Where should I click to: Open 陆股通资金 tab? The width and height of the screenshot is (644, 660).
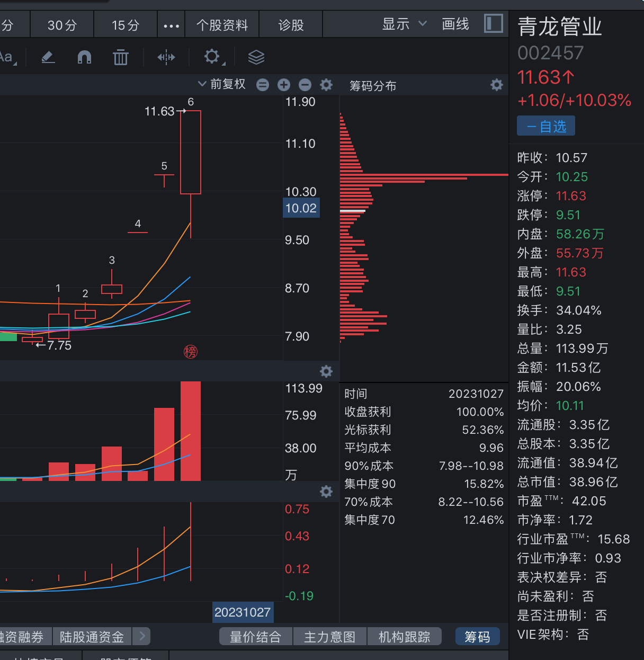pyautogui.click(x=92, y=637)
